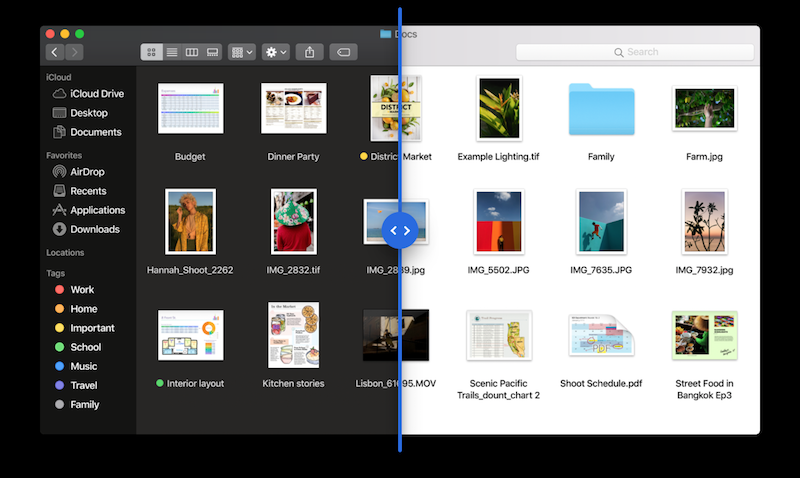Select the Work tag in sidebar
800x478 pixels.
tap(82, 290)
